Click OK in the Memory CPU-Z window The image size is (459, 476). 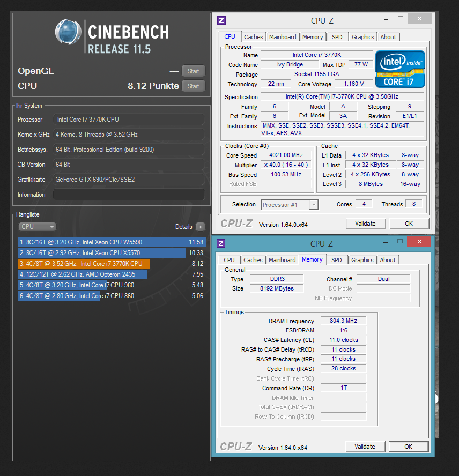[x=408, y=447]
